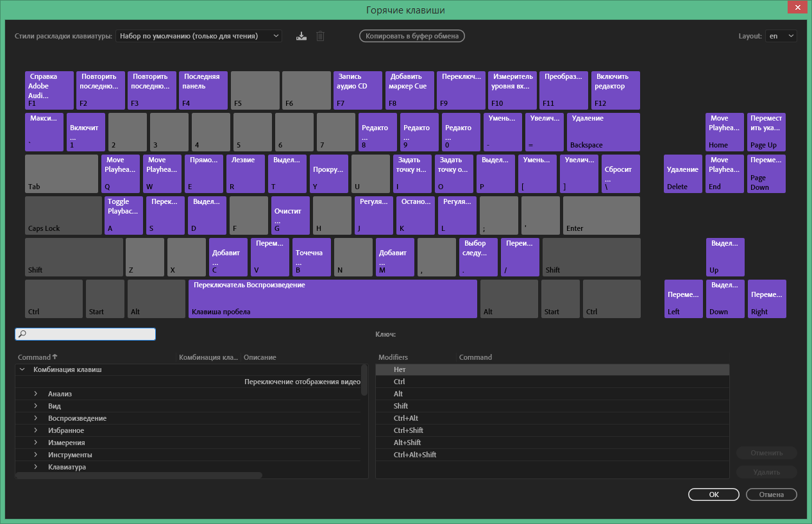Select the Backspace delete key
Screen dimensions: 812x524
point(603,132)
